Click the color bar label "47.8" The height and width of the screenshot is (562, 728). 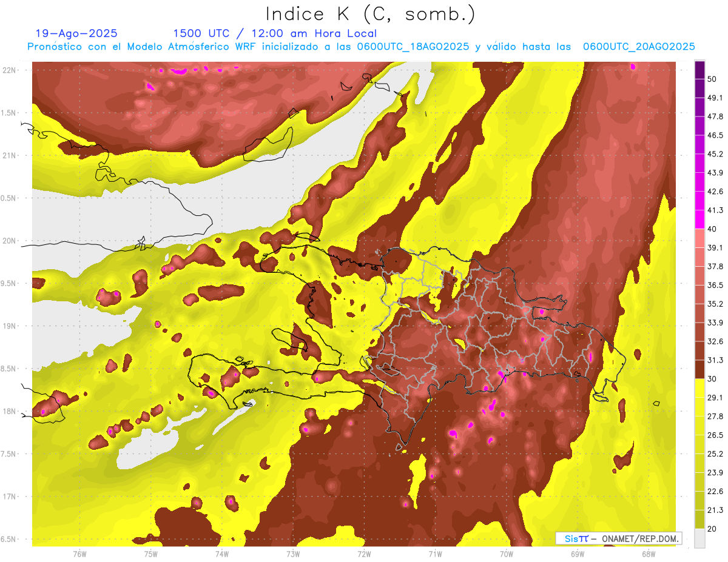(x=715, y=117)
